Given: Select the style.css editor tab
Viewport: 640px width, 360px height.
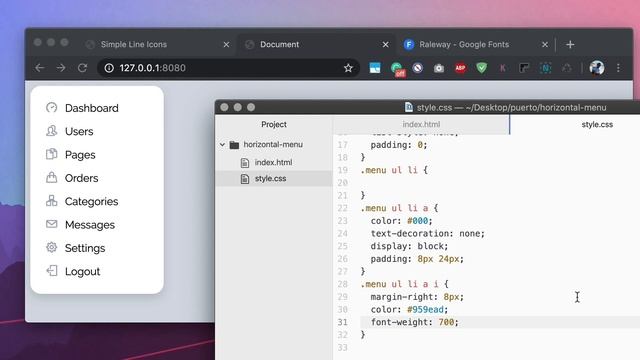Looking at the screenshot, I should (x=597, y=124).
